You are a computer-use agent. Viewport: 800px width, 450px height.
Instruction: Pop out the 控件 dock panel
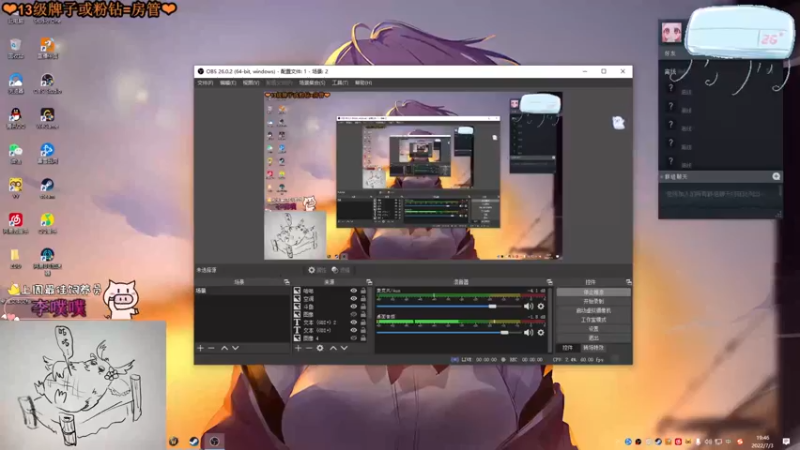tap(629, 282)
